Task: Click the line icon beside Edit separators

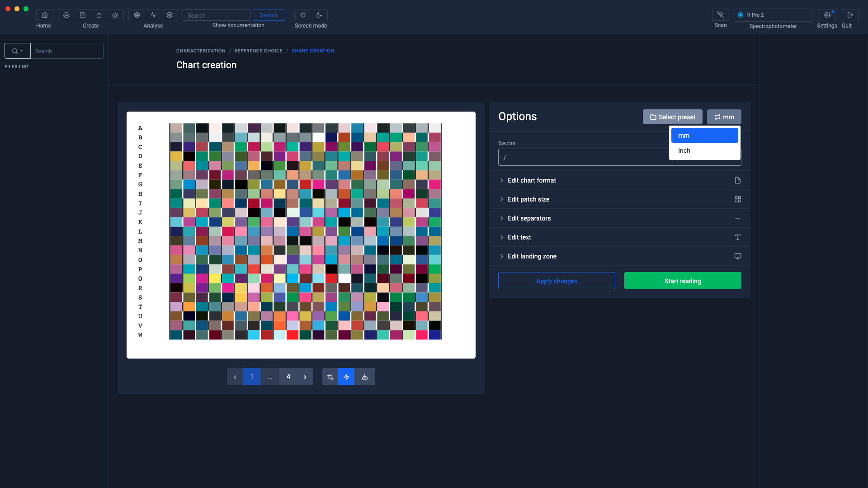Action: [x=738, y=218]
